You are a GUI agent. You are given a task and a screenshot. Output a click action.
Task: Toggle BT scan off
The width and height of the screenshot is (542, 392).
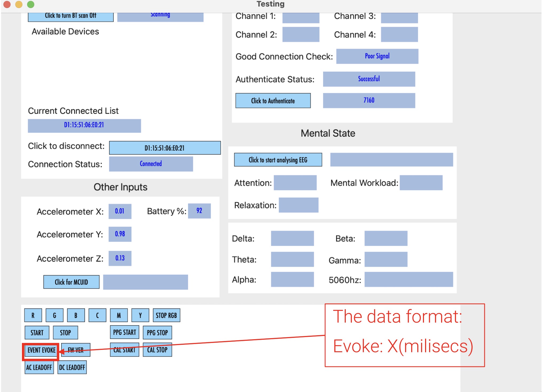pos(71,16)
